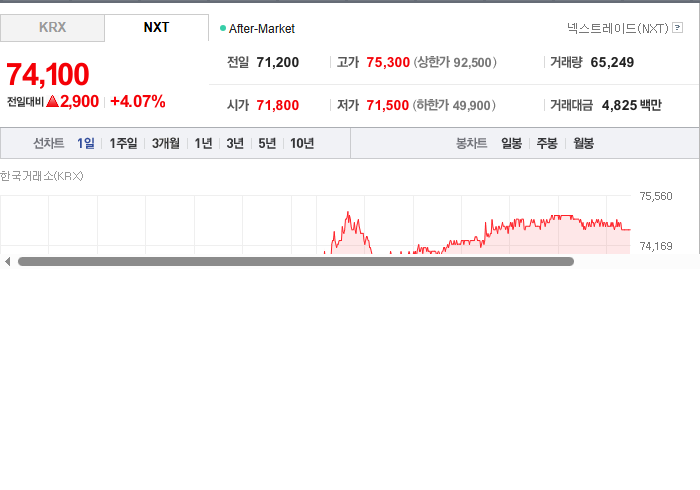The height and width of the screenshot is (490, 700).
Task: Open the 넥스트레이드(NXT) help question icon
Action: [x=677, y=28]
